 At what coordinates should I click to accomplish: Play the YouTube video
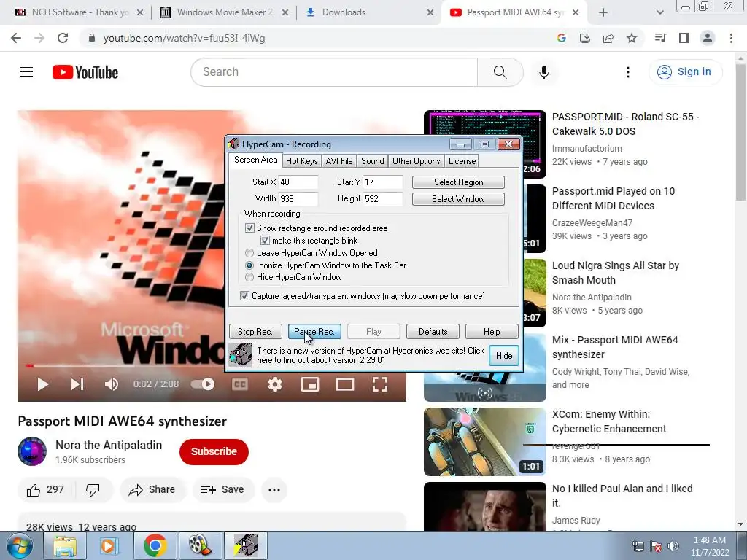point(42,384)
